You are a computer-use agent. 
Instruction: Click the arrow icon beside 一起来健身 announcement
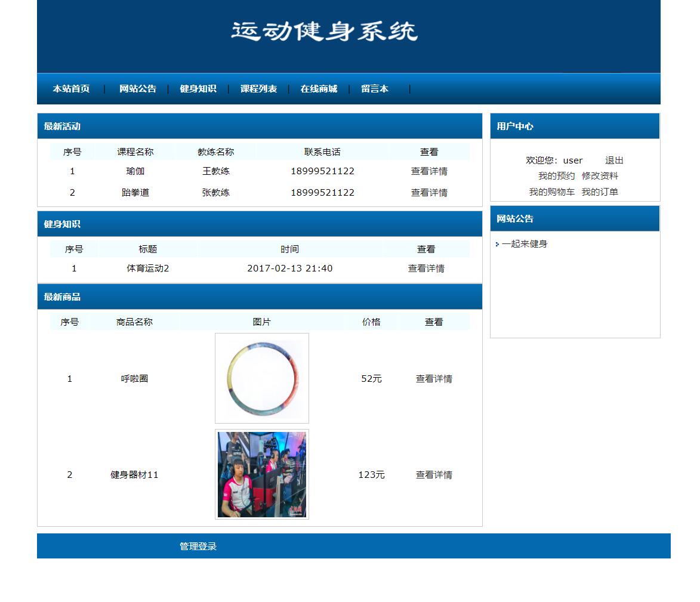point(498,243)
